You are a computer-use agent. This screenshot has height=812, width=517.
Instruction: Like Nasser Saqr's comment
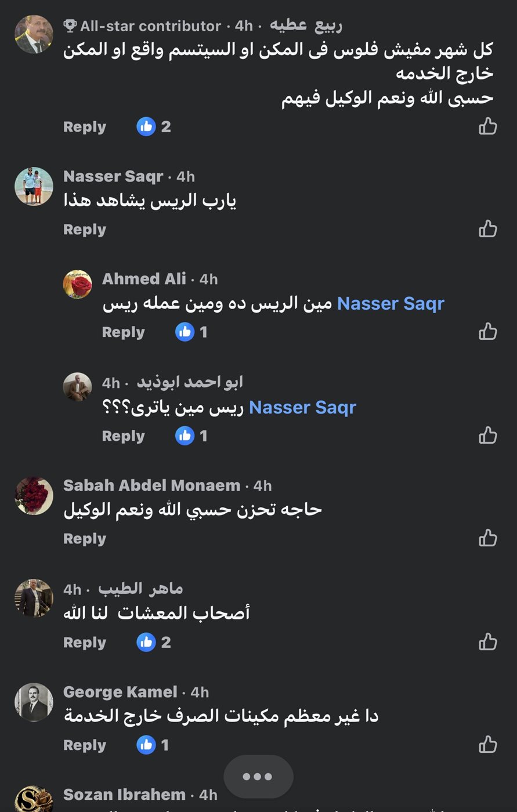coord(487,229)
